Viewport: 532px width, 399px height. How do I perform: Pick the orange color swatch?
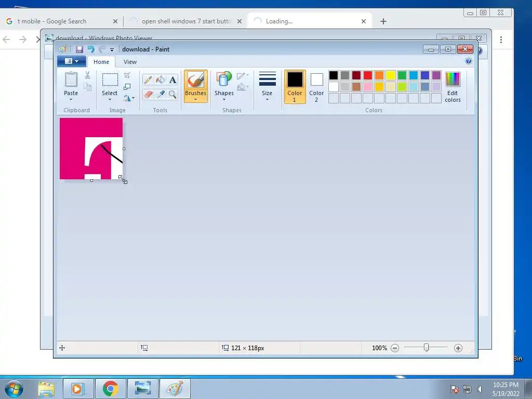click(x=379, y=75)
